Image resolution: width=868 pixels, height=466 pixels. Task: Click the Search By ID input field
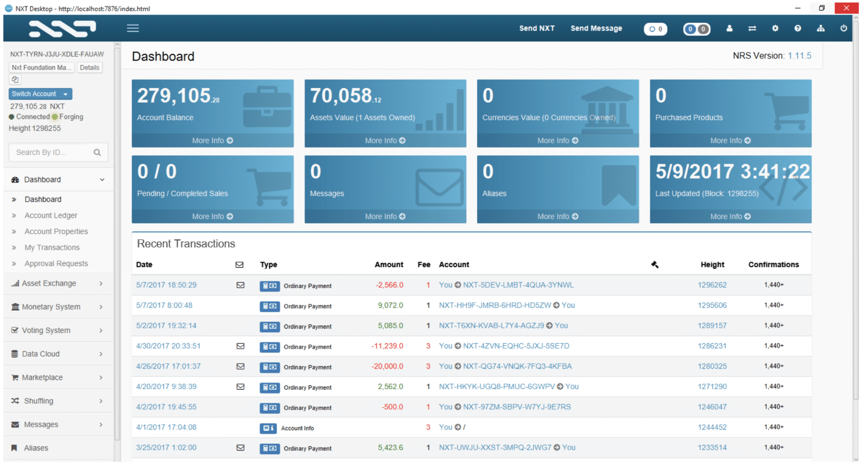pos(50,152)
